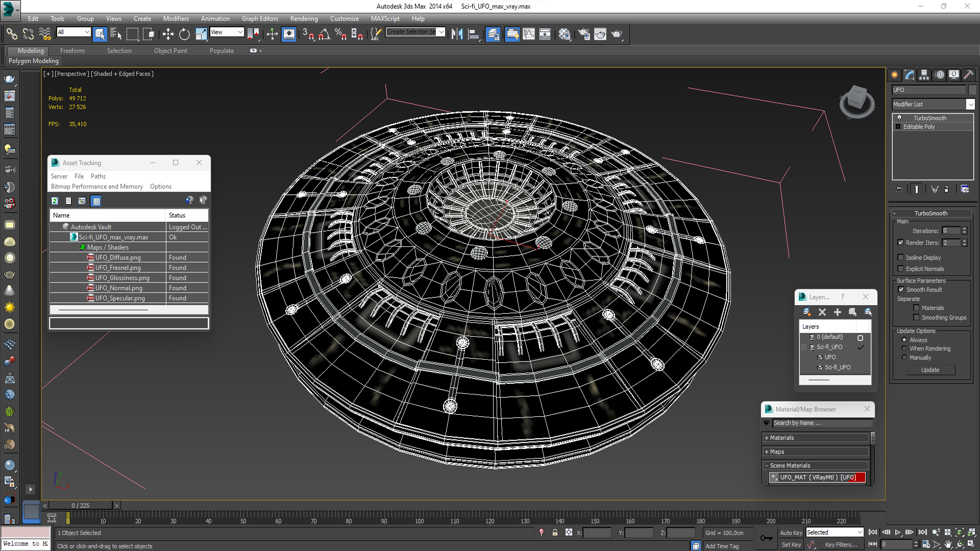Open the Selected key mode dropdown
Image resolution: width=980 pixels, height=551 pixels.
pyautogui.click(x=835, y=532)
